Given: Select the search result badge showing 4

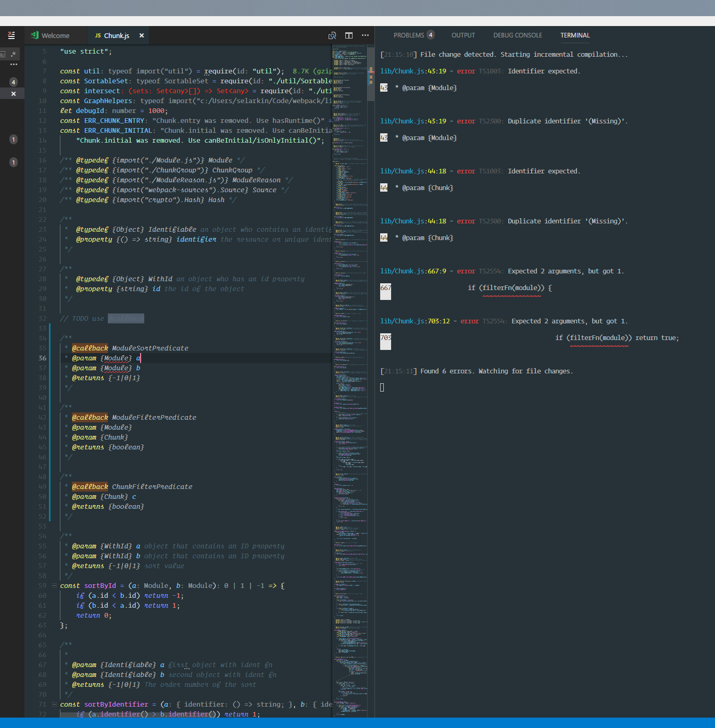Looking at the screenshot, I should pyautogui.click(x=14, y=82).
